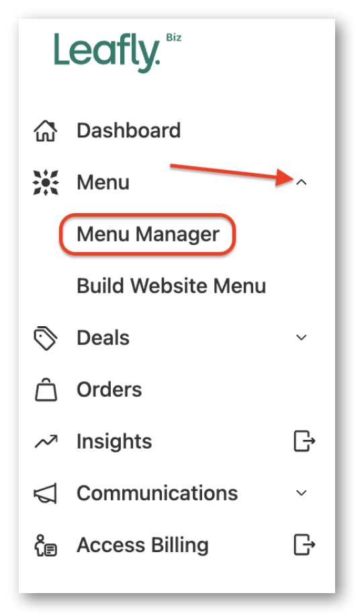
Task: Click the Menu sunburst icon
Action: tap(46, 182)
